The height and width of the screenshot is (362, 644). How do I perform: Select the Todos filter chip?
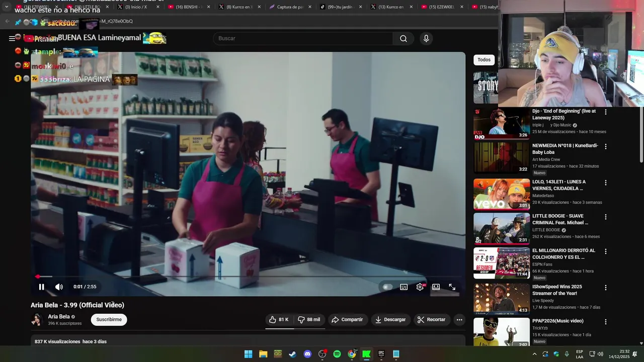click(x=484, y=60)
